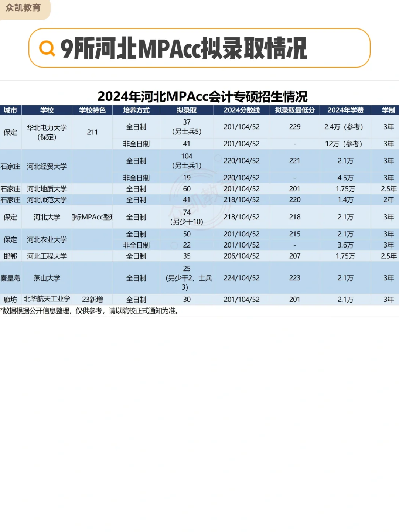Viewport: 399px width, 532px height.
Task: Click the 229 lowest score cell
Action: pyautogui.click(x=295, y=127)
